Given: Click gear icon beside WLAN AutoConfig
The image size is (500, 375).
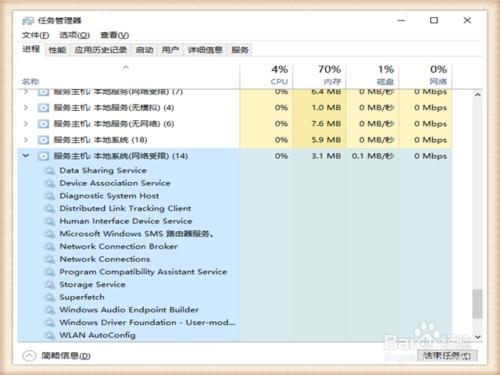Looking at the screenshot, I should pos(50,335).
